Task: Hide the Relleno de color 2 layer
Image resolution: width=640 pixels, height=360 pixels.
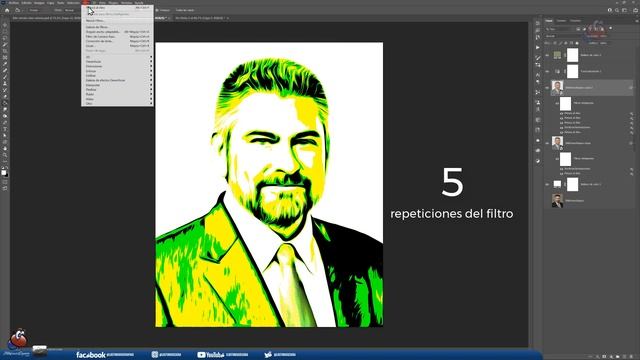Action: point(547,55)
